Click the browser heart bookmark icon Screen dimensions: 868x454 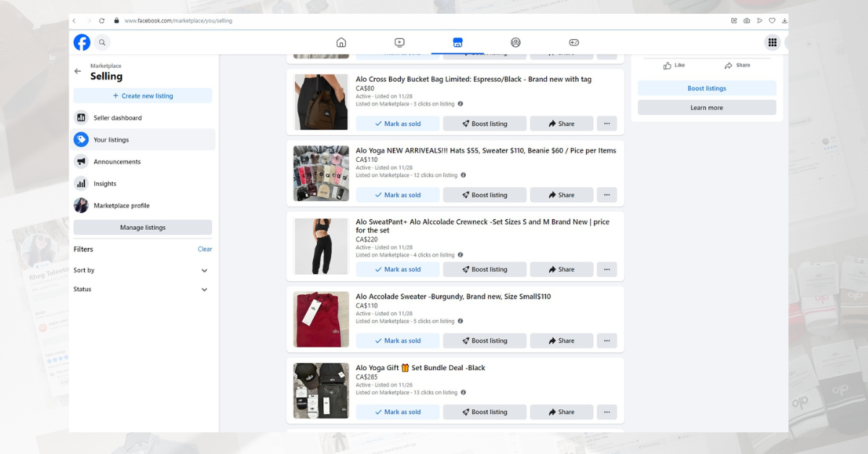coord(772,21)
